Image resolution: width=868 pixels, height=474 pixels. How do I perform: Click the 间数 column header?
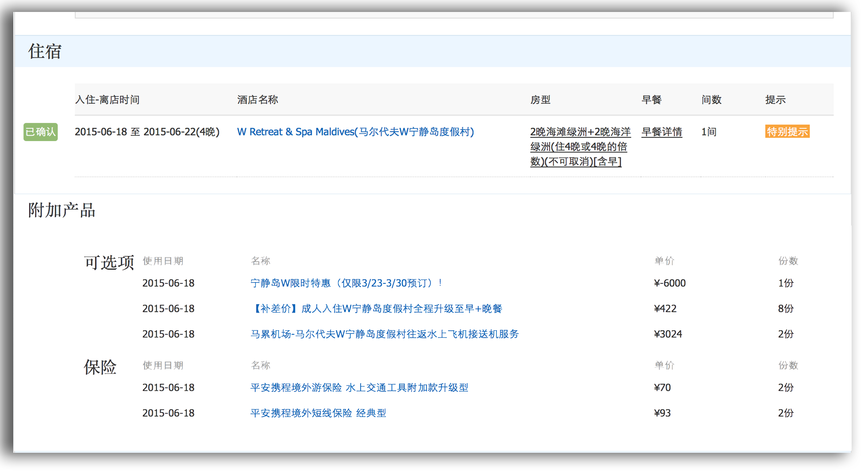[x=711, y=100]
